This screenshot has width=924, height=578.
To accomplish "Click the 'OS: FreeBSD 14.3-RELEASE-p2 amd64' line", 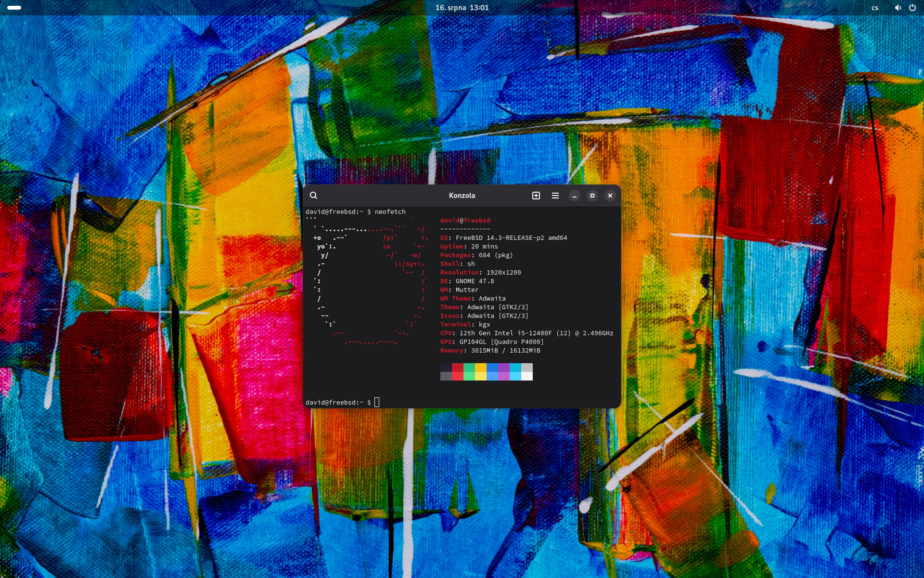I will click(504, 238).
